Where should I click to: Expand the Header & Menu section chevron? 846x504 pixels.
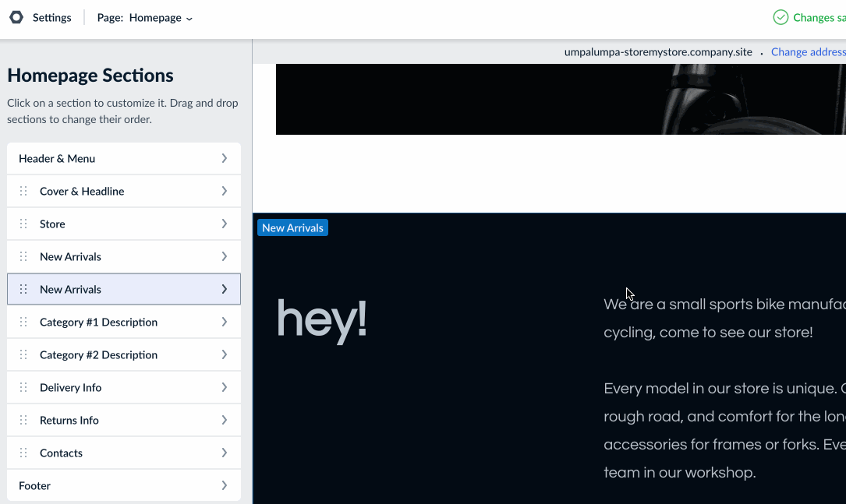[x=225, y=158]
